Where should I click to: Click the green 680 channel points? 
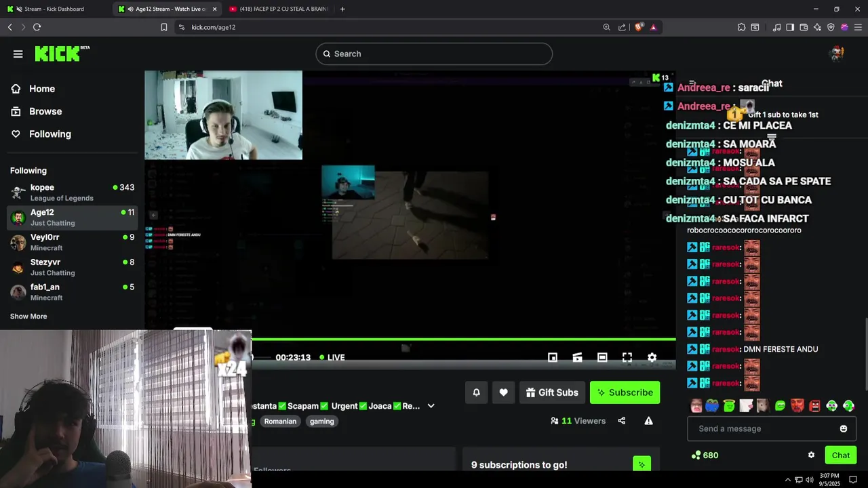(705, 455)
